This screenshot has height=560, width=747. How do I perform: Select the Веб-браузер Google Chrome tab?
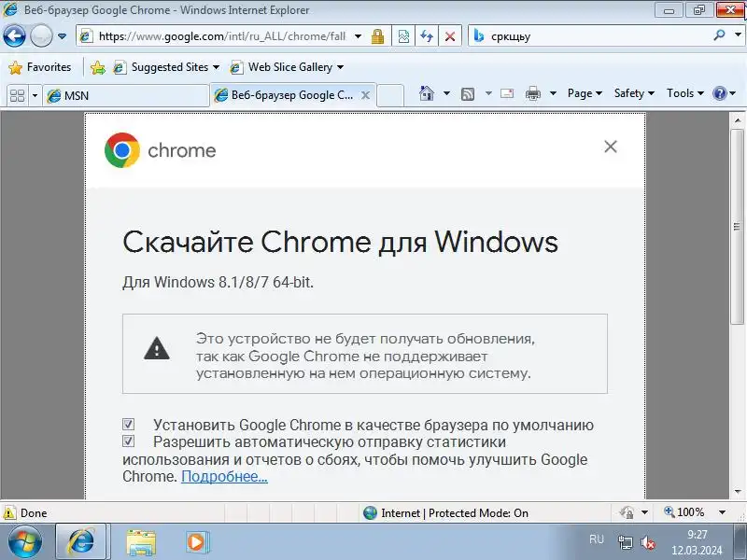(286, 95)
